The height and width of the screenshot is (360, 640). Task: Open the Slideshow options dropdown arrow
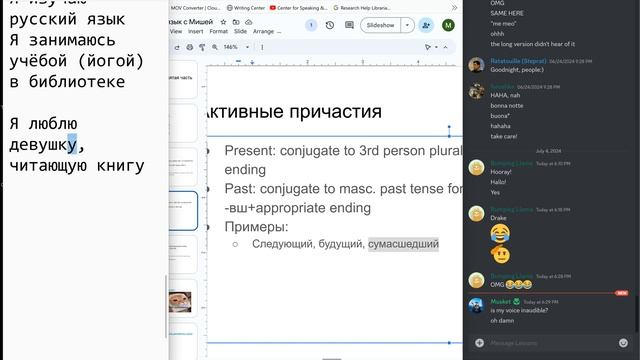pyautogui.click(x=407, y=25)
